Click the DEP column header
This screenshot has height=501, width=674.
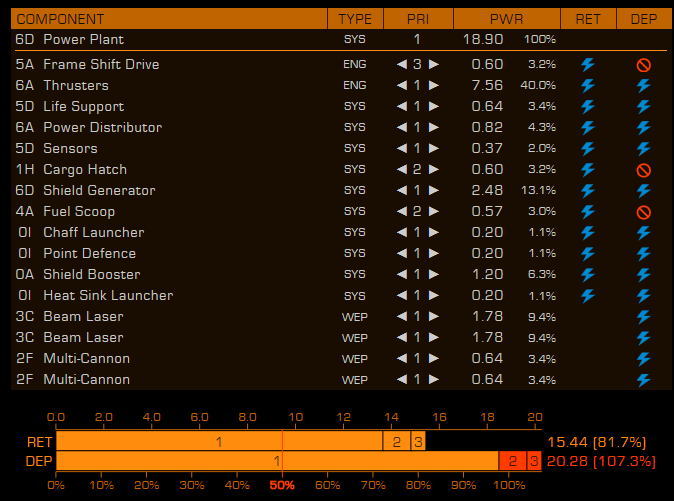pos(644,19)
